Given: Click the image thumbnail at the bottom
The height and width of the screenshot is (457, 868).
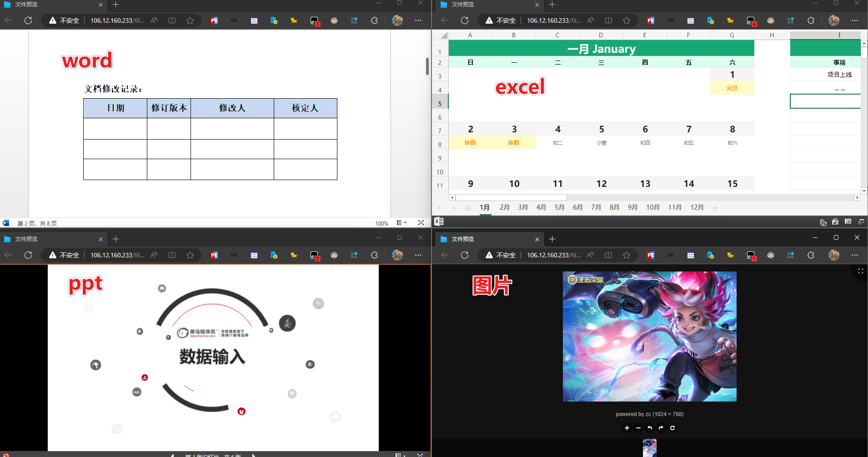Looking at the screenshot, I should [650, 448].
